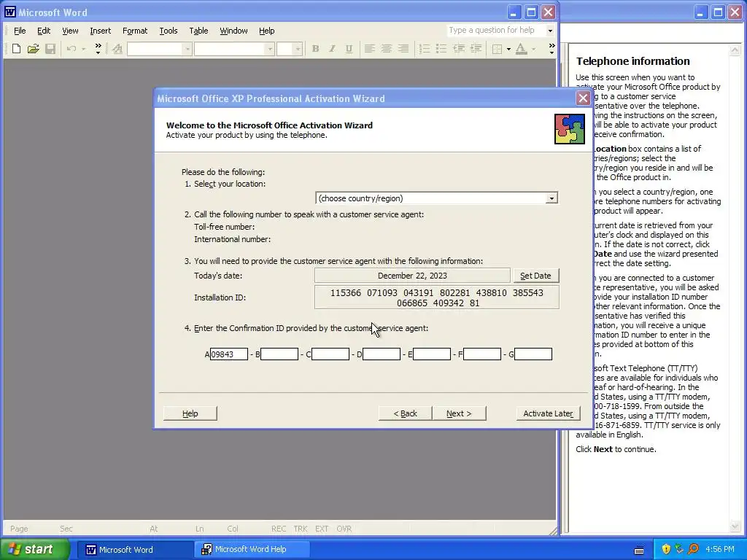Click the orange magnifier tray icon

[x=693, y=549]
